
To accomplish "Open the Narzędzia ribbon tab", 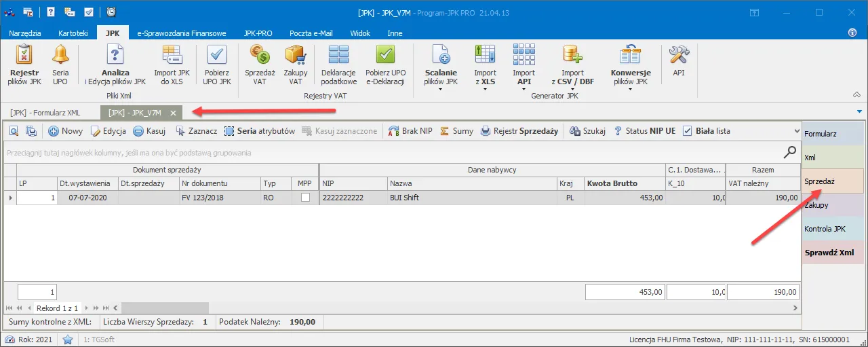I will [25, 33].
